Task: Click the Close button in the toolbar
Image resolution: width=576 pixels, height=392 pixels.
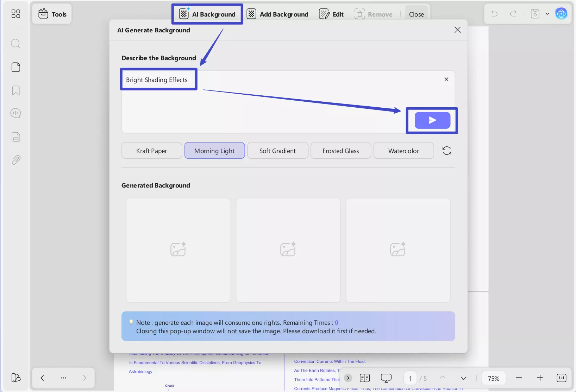Action: [x=417, y=14]
